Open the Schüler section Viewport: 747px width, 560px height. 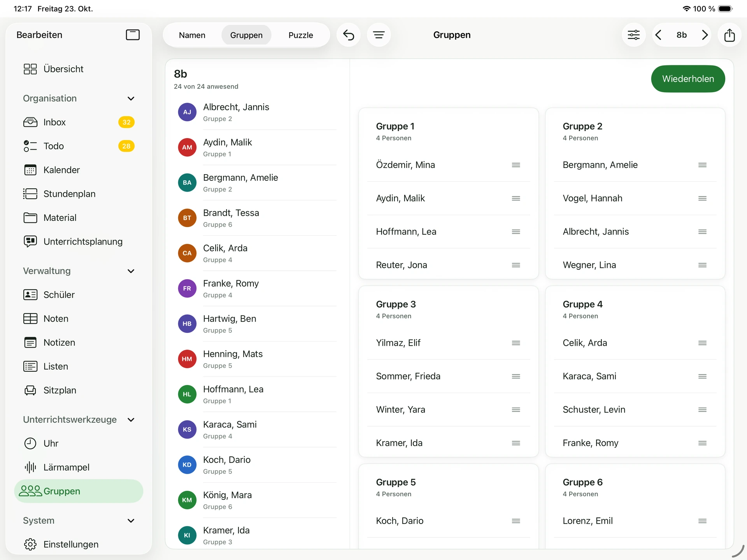pyautogui.click(x=79, y=295)
